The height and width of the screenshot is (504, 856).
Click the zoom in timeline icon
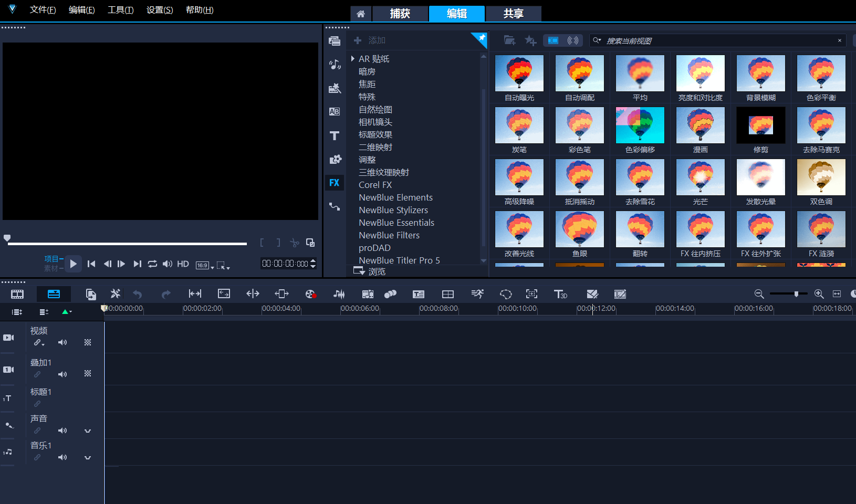[x=819, y=294]
